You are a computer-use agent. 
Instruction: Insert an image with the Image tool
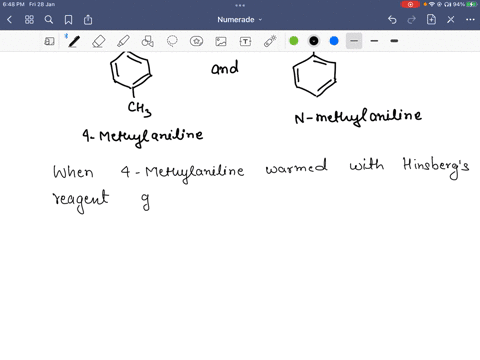click(x=221, y=41)
